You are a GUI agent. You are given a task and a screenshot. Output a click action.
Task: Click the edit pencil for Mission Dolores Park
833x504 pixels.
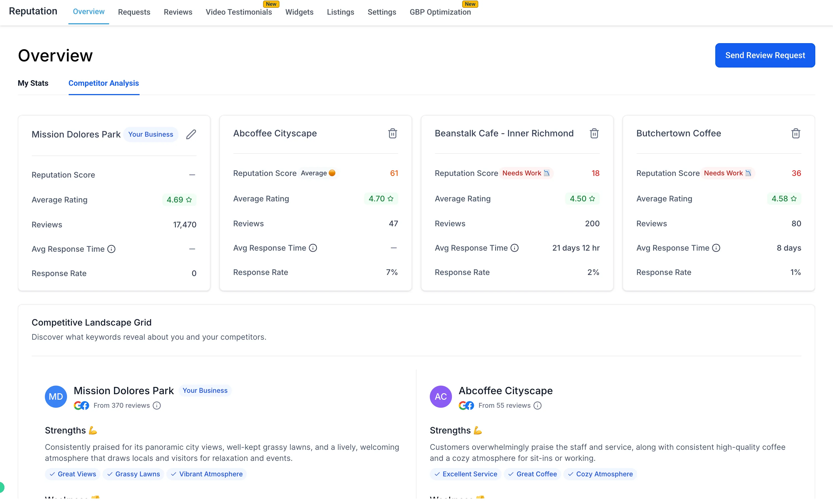point(191,134)
